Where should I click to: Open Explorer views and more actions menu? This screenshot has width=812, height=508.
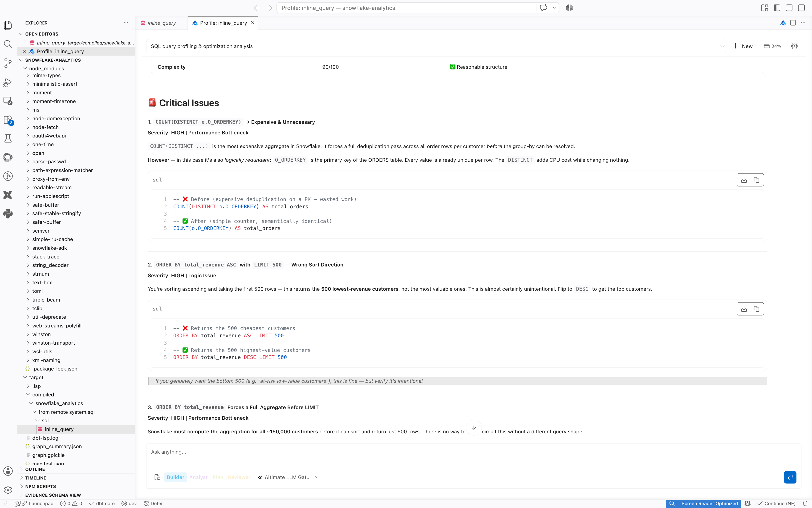126,23
